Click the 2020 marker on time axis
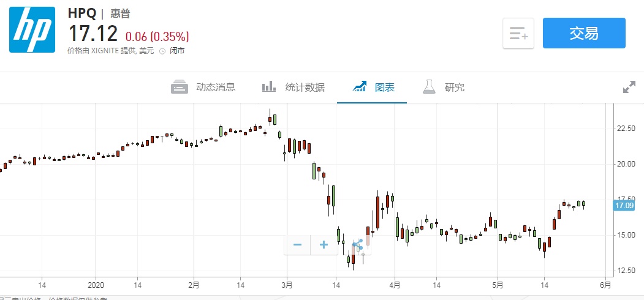Image resolution: width=644 pixels, height=300 pixels. 96,285
